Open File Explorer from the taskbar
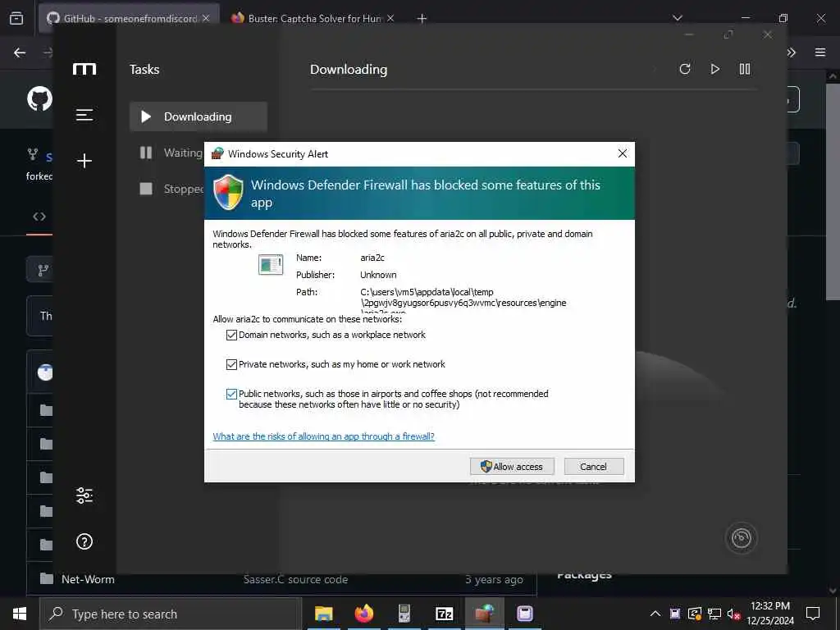The height and width of the screenshot is (630, 840). tap(323, 614)
